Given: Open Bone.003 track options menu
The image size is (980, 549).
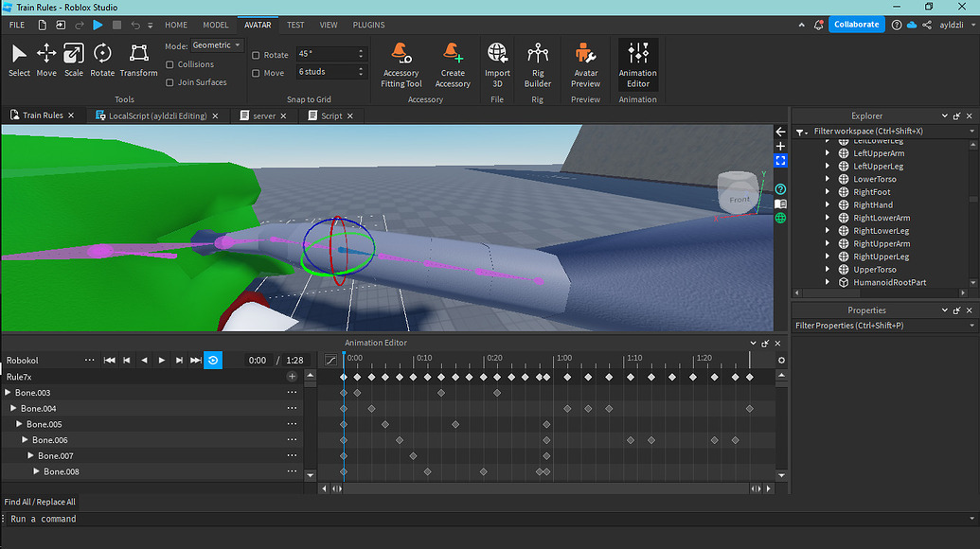Looking at the screenshot, I should [x=292, y=392].
